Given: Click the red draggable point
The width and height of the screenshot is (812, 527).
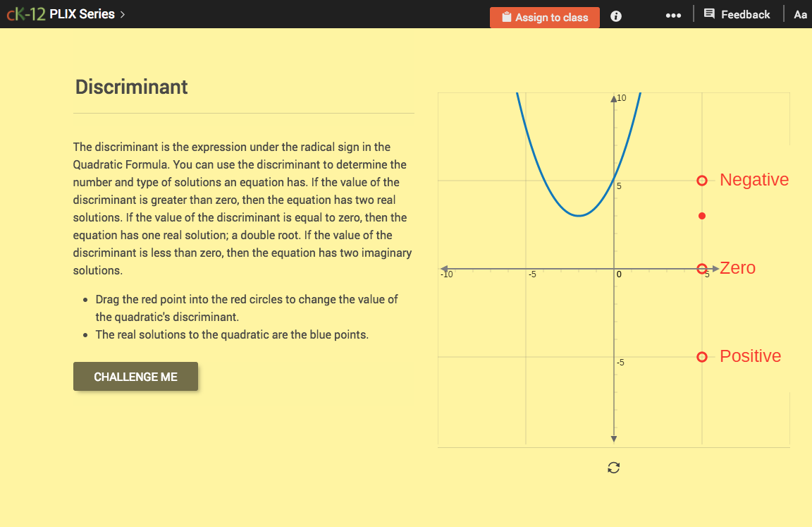Looking at the screenshot, I should click(x=702, y=216).
